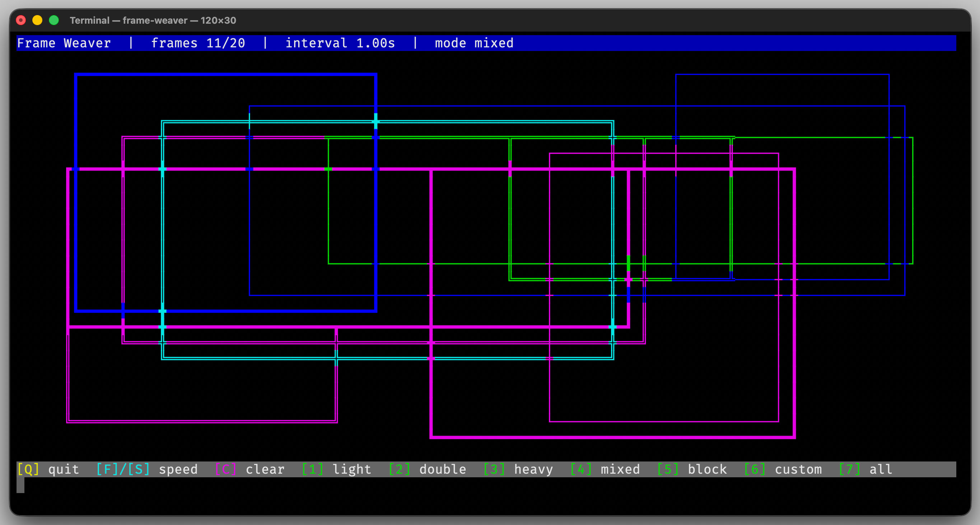Click the cyan [S] speed key
Viewport: 980px width, 525px height.
coord(139,469)
